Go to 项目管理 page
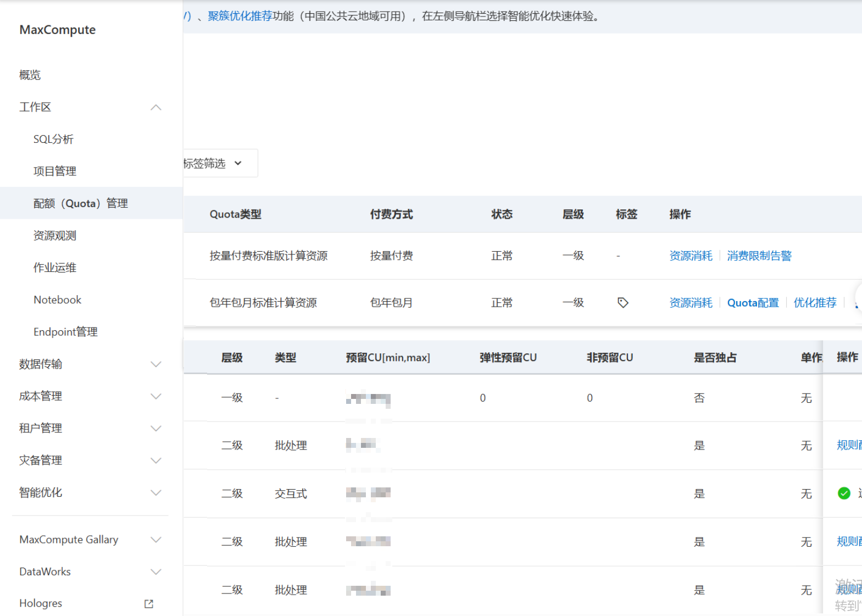The image size is (862, 616). pyautogui.click(x=55, y=171)
